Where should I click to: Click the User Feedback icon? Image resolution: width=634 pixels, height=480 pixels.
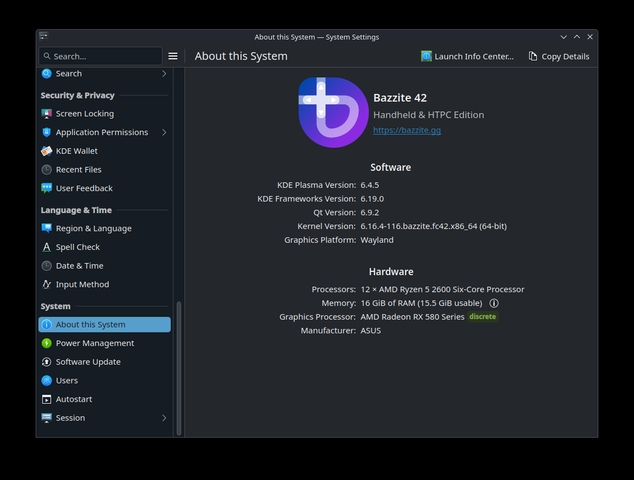pos(46,188)
